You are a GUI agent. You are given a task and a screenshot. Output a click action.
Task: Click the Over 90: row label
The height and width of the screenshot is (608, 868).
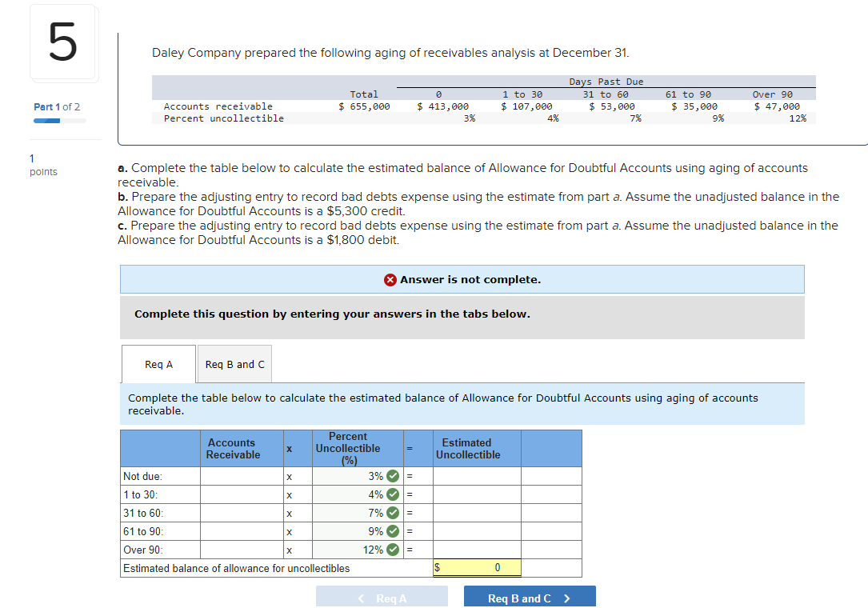pyautogui.click(x=143, y=550)
